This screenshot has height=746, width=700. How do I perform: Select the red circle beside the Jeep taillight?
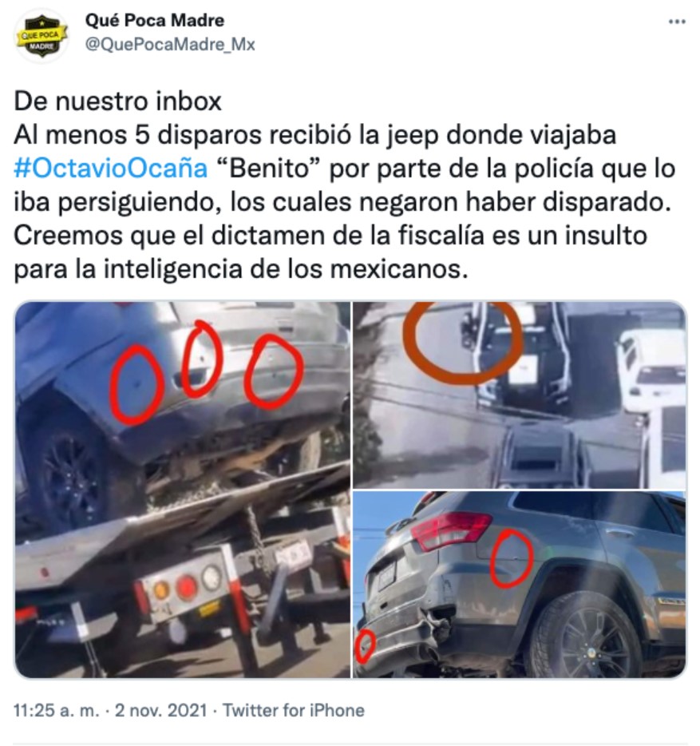[x=511, y=559]
